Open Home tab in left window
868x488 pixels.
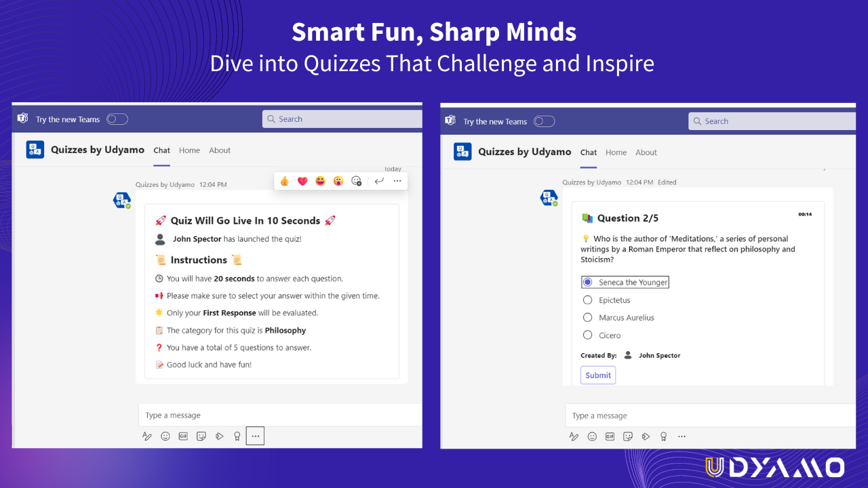coord(190,150)
